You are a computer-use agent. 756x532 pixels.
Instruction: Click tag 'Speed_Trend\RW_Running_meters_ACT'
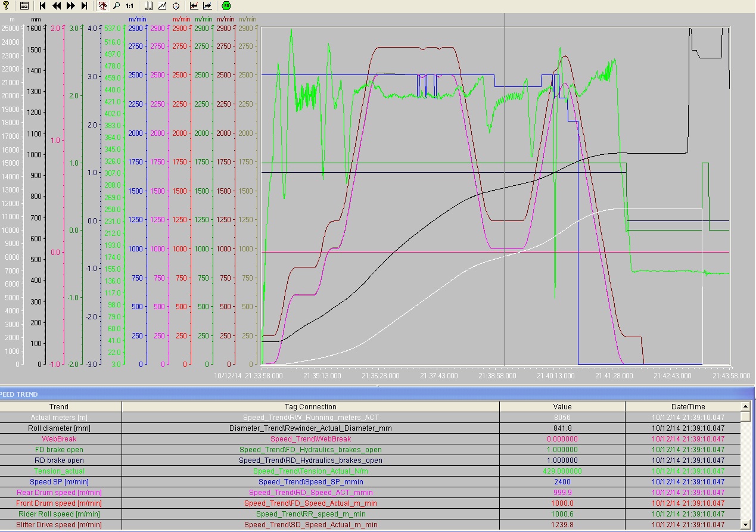coord(310,418)
